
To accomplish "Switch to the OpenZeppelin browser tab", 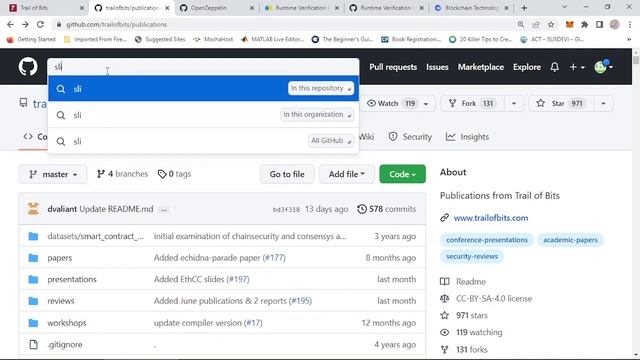I will pos(217,8).
